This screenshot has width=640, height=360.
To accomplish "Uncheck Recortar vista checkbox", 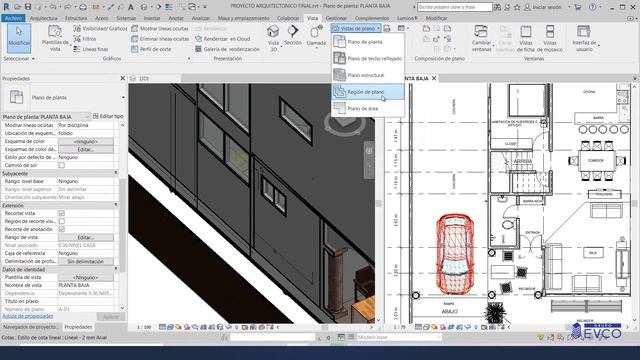I will click(x=62, y=213).
